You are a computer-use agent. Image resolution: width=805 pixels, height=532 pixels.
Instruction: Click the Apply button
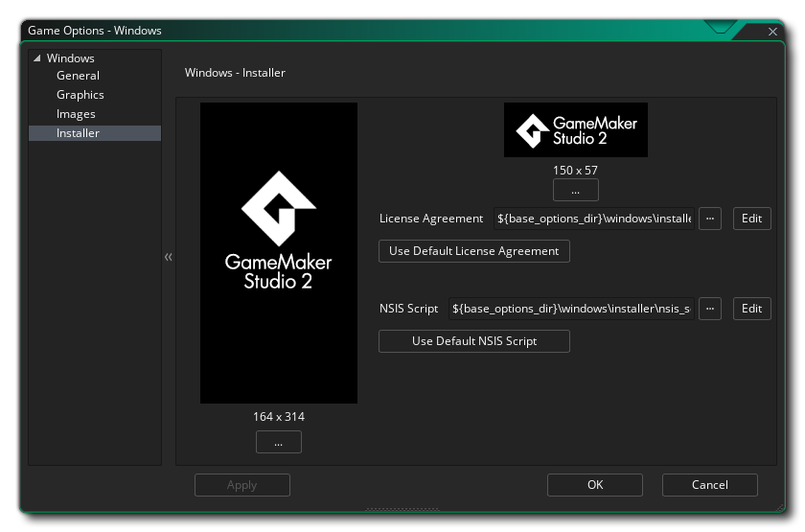pyautogui.click(x=242, y=485)
